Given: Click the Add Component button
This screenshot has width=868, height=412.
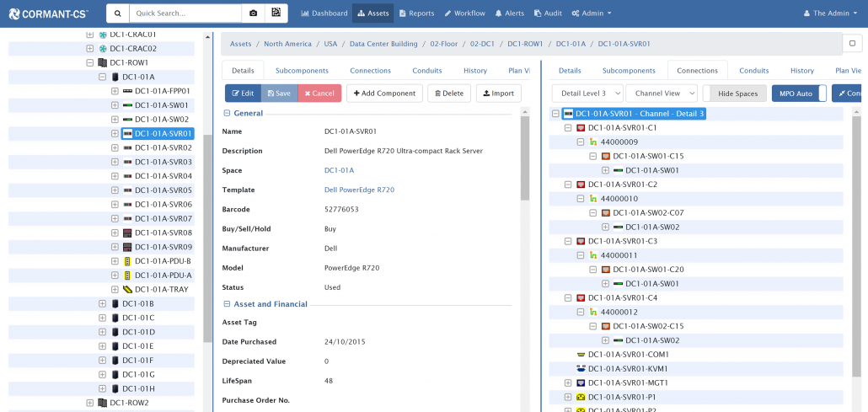Looking at the screenshot, I should [x=383, y=94].
